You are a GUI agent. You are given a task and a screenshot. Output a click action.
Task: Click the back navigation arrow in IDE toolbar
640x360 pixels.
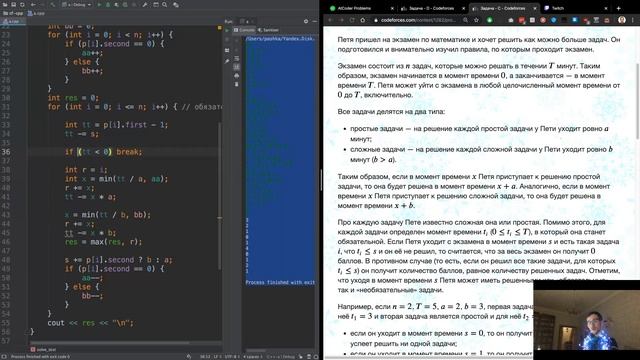click(x=33, y=5)
